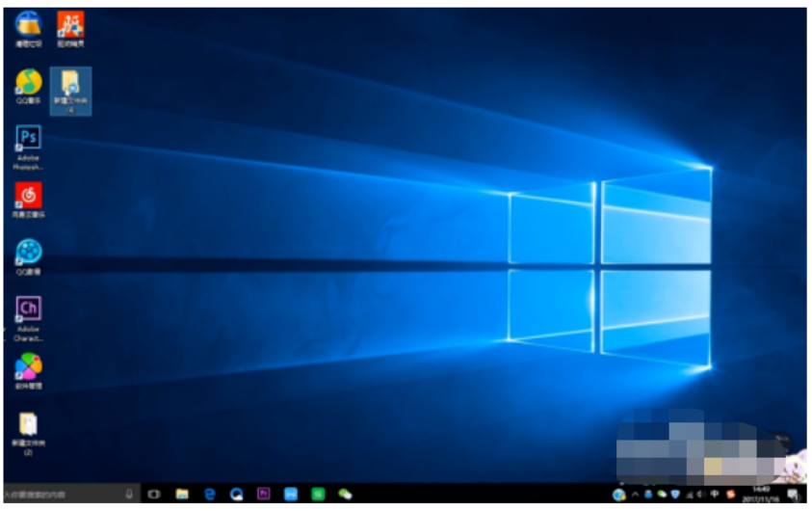Expand the hidden system tray icons
This screenshot has width=812, height=511.
coord(635,495)
